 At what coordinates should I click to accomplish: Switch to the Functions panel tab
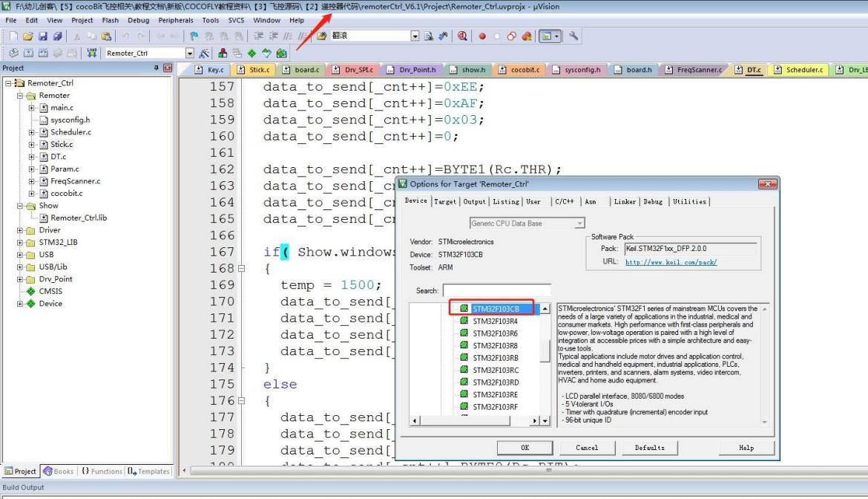coord(102,472)
